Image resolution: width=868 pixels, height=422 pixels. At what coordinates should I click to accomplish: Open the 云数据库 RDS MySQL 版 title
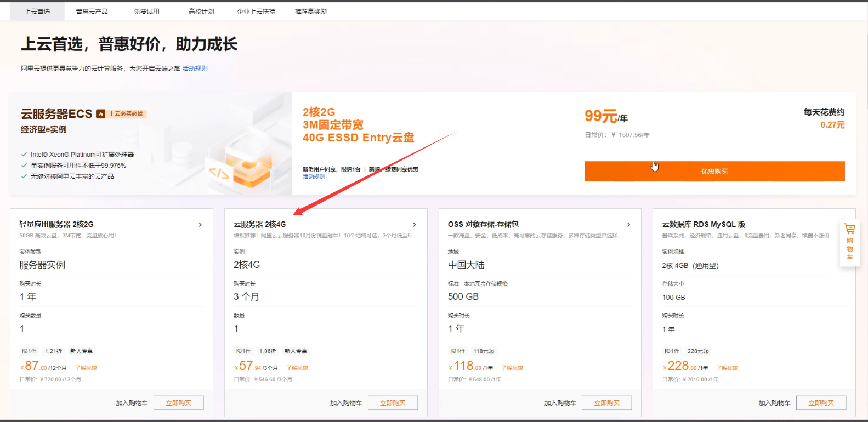tap(704, 224)
